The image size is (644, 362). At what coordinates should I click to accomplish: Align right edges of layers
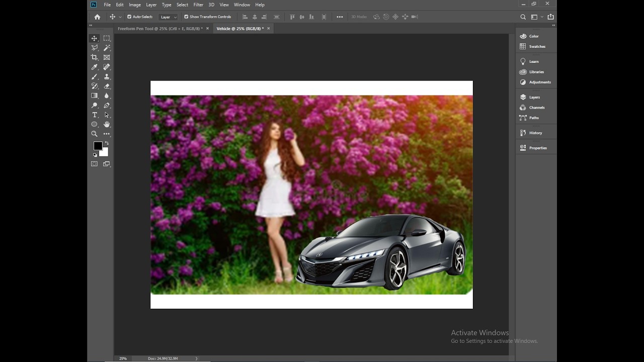[x=264, y=17]
